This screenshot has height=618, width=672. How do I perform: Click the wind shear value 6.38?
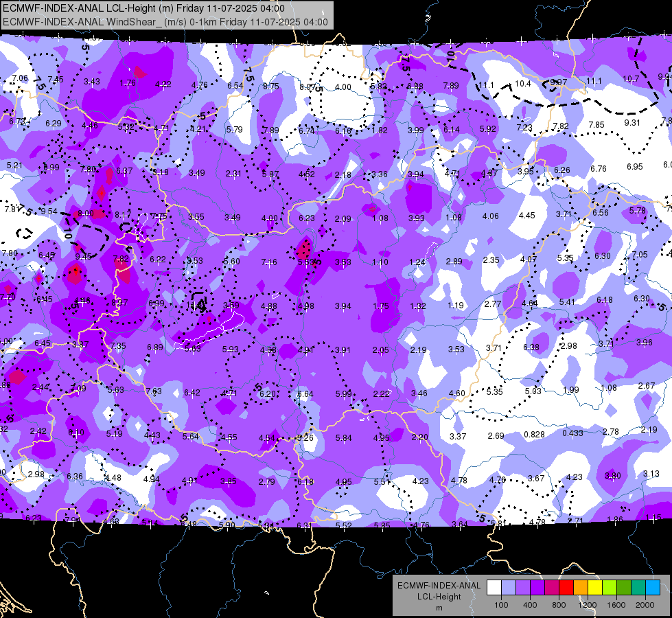[531, 347]
